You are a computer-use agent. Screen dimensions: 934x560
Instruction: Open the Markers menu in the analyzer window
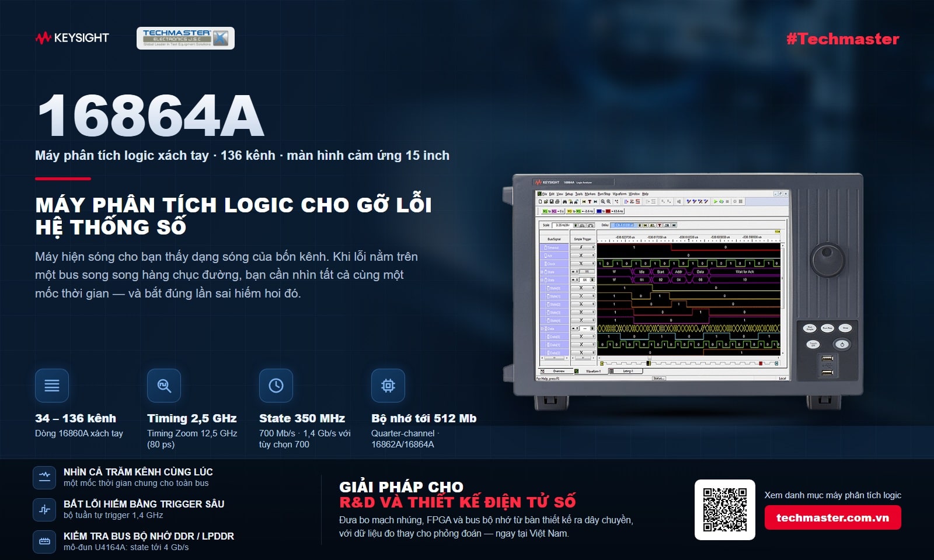coord(590,194)
